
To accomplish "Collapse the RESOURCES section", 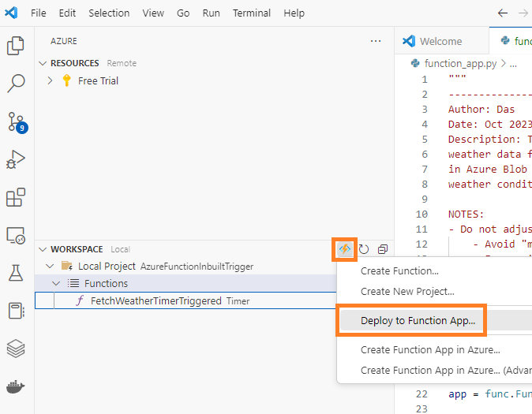I will tap(43, 63).
